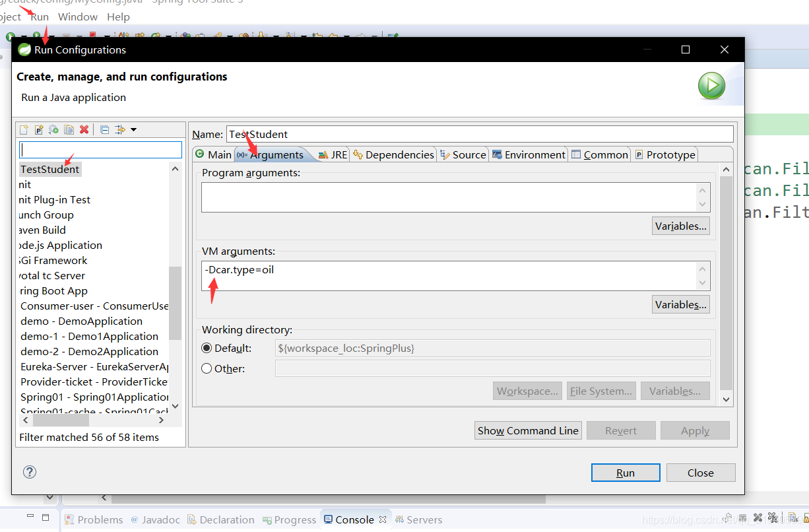This screenshot has width=809, height=532.
Task: Select Spring01 - Spring01Application configuration
Action: coord(94,397)
